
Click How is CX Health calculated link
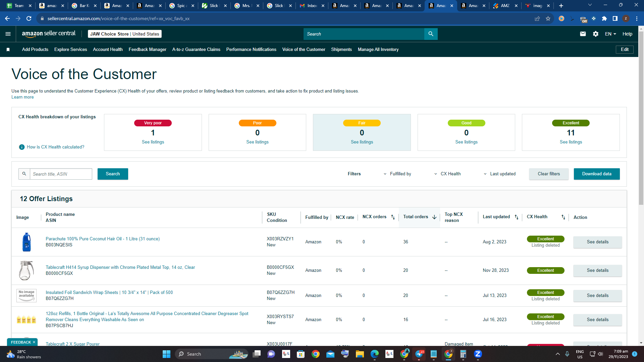click(x=56, y=147)
